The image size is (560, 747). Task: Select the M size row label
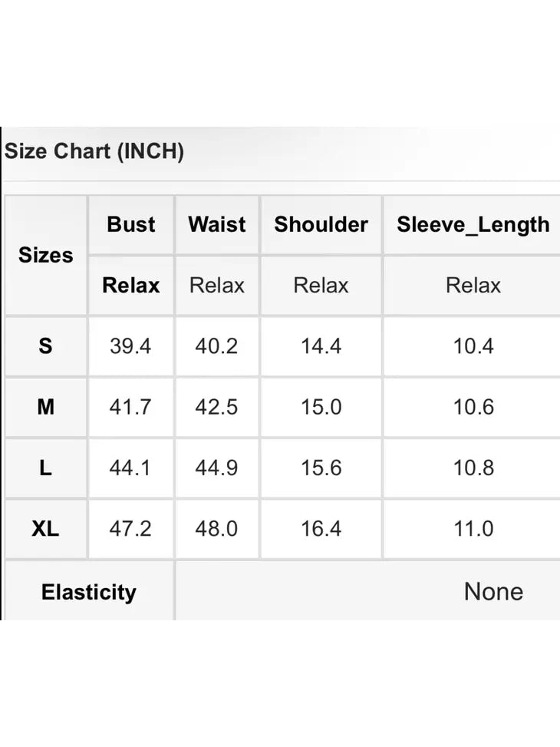pos(46,407)
